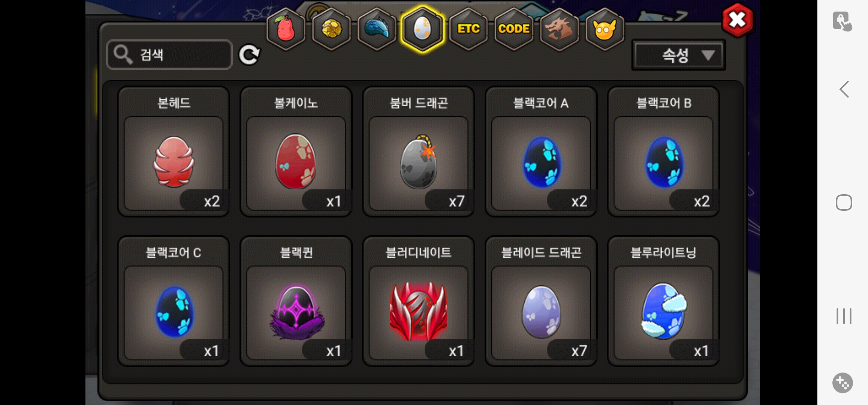
Task: Choose the 블랙퀸 purple nest egg
Action: (x=296, y=301)
